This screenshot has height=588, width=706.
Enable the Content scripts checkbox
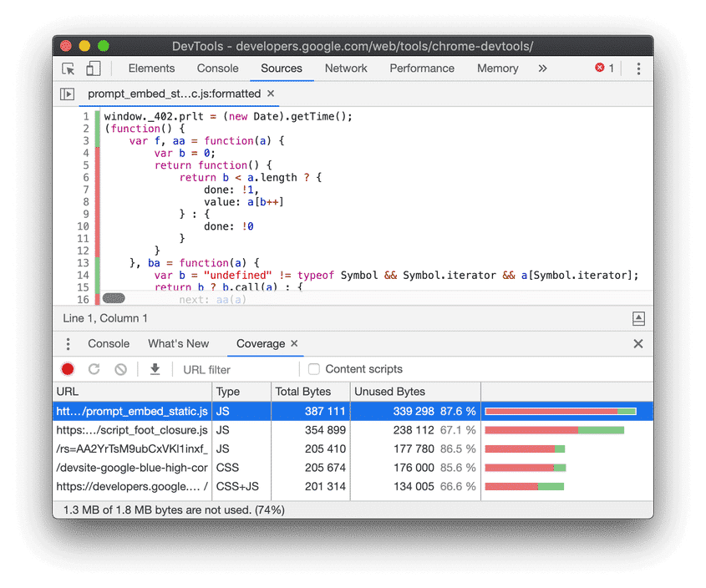click(313, 368)
